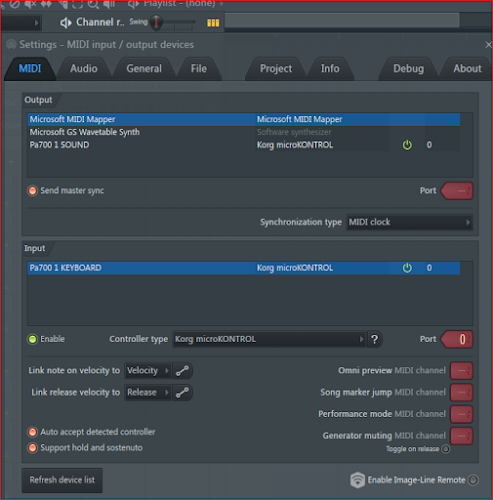Click Omni preview MIDI channel box
This screenshot has height=500, width=493.
click(462, 371)
